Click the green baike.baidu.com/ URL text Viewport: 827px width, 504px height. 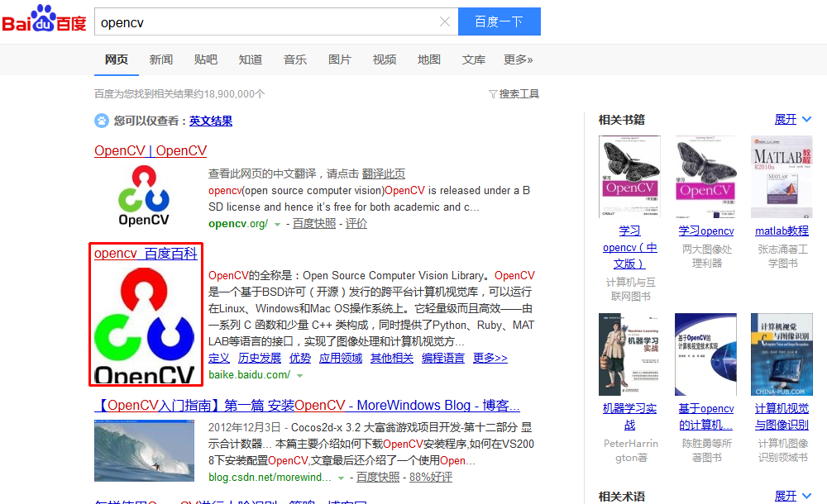click(250, 375)
